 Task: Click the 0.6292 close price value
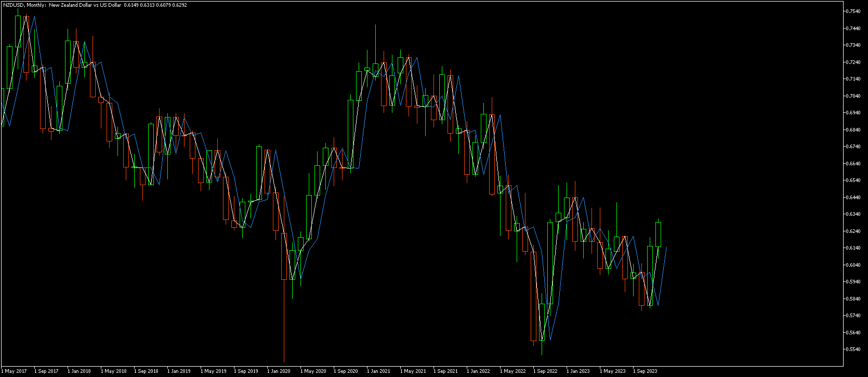(x=180, y=5)
